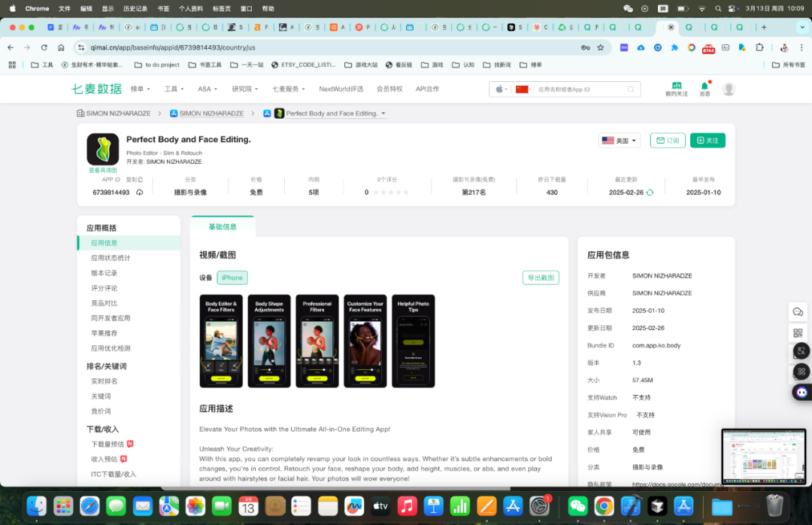
Task: Select the iPhone device toggle
Action: tap(232, 278)
